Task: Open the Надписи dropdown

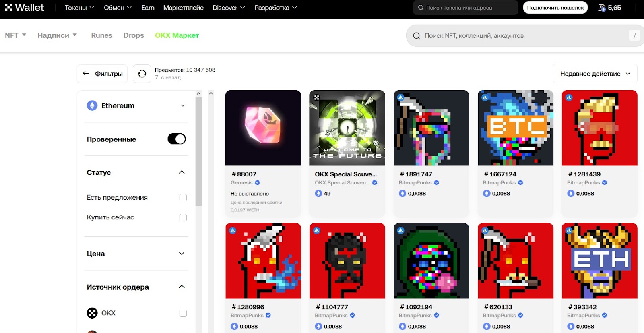Action: (x=57, y=35)
